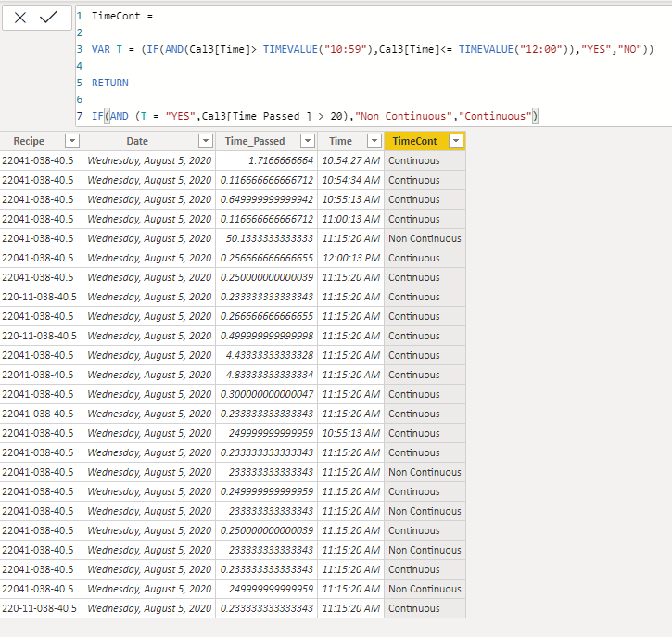Select Time cell 10:54:34 AM
The width and height of the screenshot is (672, 637).
[351, 180]
